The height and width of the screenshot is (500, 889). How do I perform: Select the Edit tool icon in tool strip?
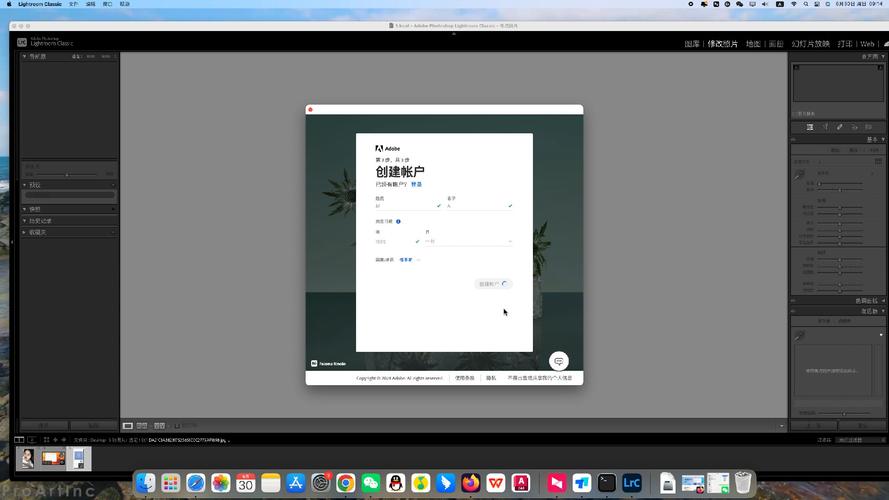[x=809, y=127]
